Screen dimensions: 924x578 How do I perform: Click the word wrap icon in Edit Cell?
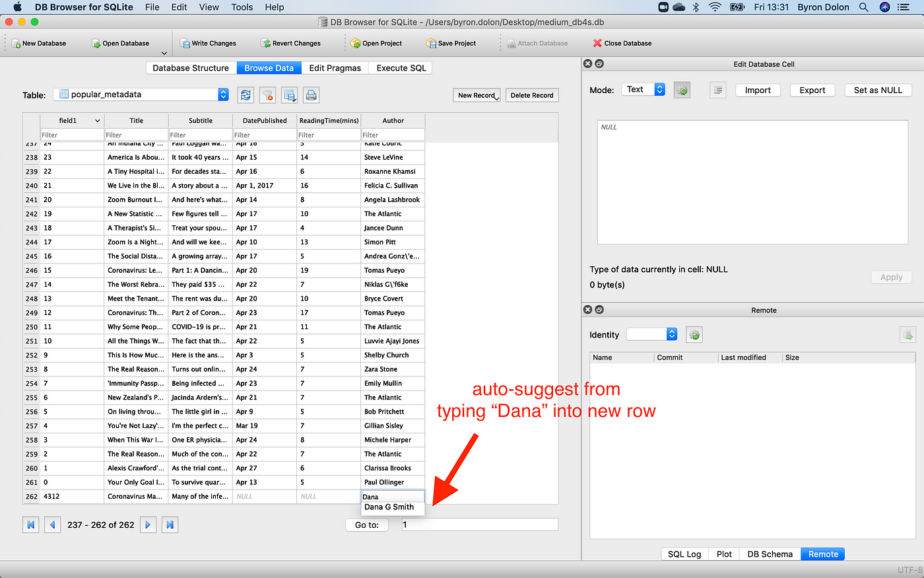718,90
